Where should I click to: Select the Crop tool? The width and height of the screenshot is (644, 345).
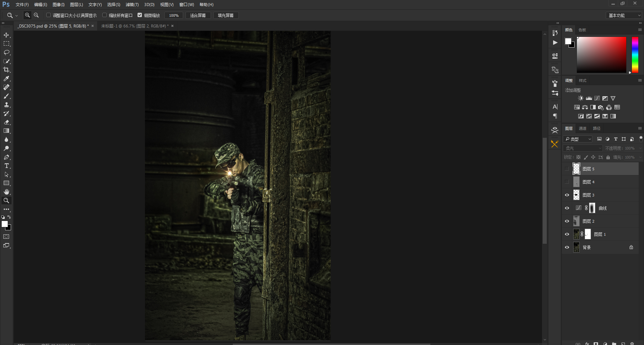click(6, 70)
